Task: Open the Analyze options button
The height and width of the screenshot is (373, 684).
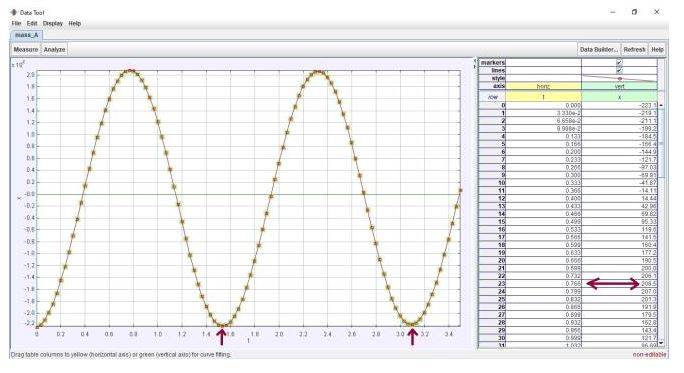Action: click(55, 50)
